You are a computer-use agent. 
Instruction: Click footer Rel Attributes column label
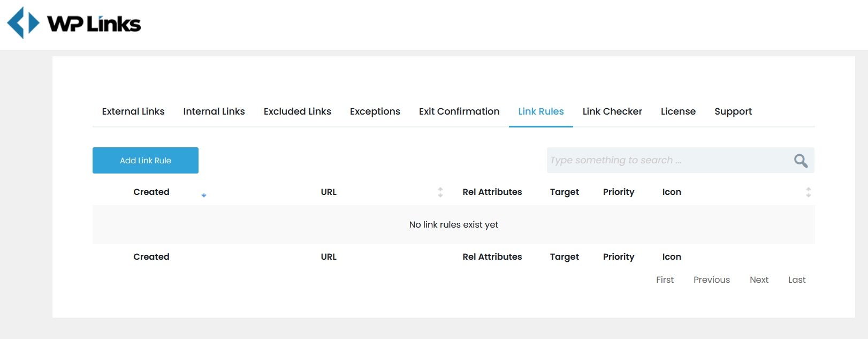(x=492, y=257)
